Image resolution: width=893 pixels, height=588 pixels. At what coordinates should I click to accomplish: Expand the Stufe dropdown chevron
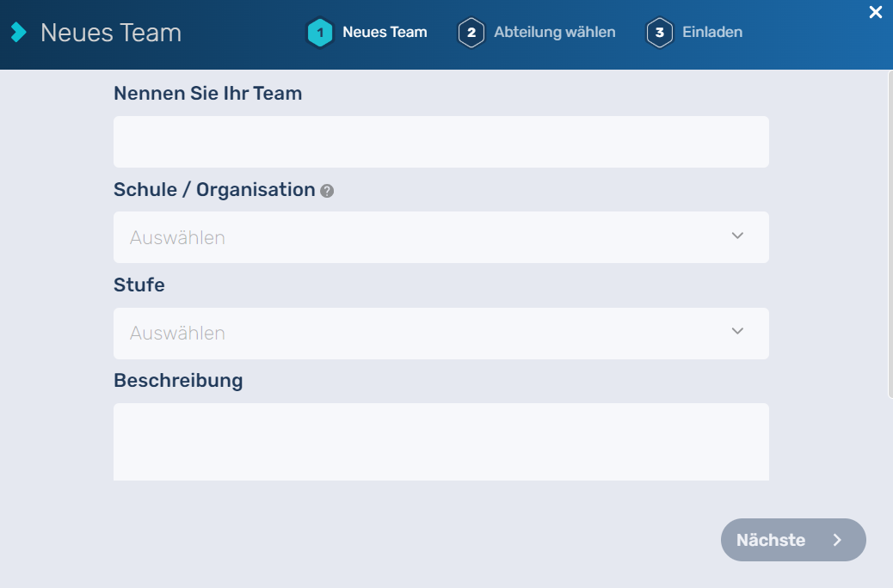[737, 331]
